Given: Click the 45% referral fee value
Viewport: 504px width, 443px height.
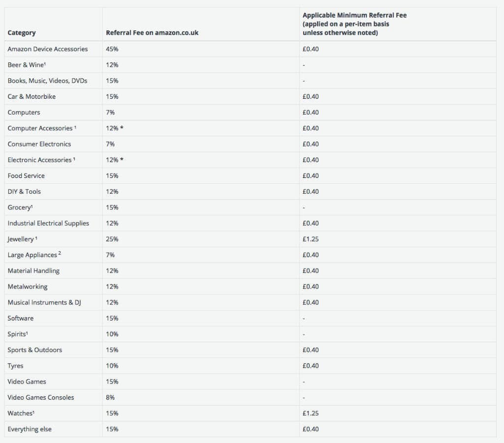Looking at the screenshot, I should (x=112, y=49).
